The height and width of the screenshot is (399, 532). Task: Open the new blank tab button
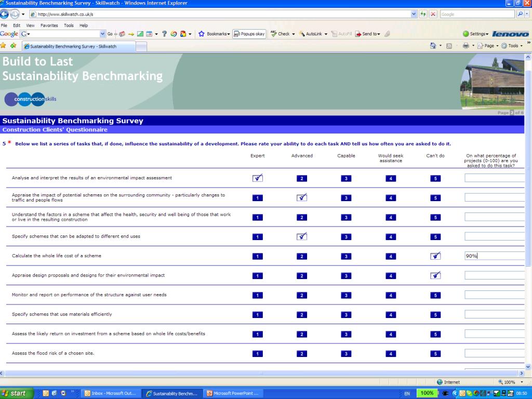(141, 46)
